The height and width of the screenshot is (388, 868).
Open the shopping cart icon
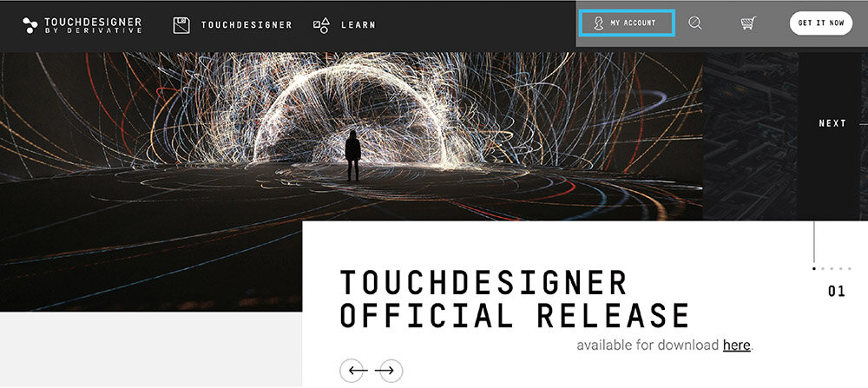click(748, 23)
